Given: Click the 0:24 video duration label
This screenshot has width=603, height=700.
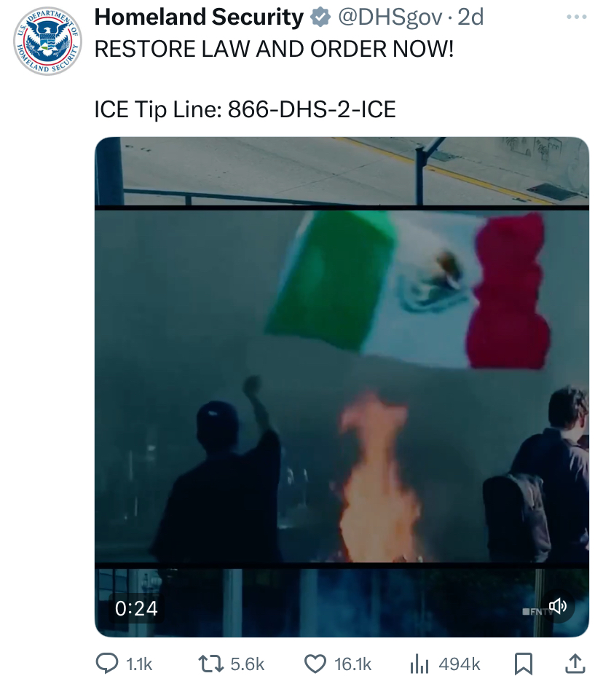Looking at the screenshot, I should click(136, 608).
